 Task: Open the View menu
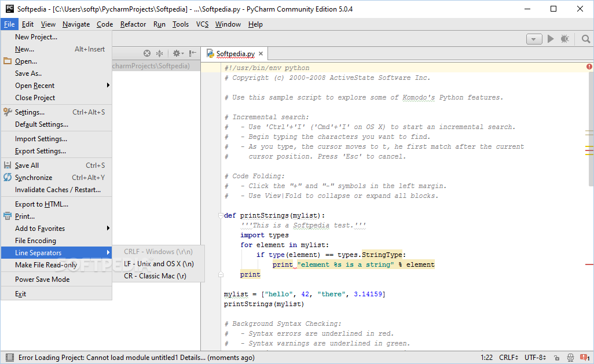click(48, 24)
